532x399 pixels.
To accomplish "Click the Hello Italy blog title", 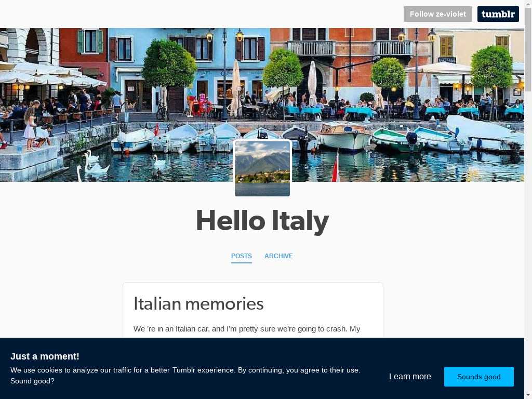I will [x=262, y=221].
